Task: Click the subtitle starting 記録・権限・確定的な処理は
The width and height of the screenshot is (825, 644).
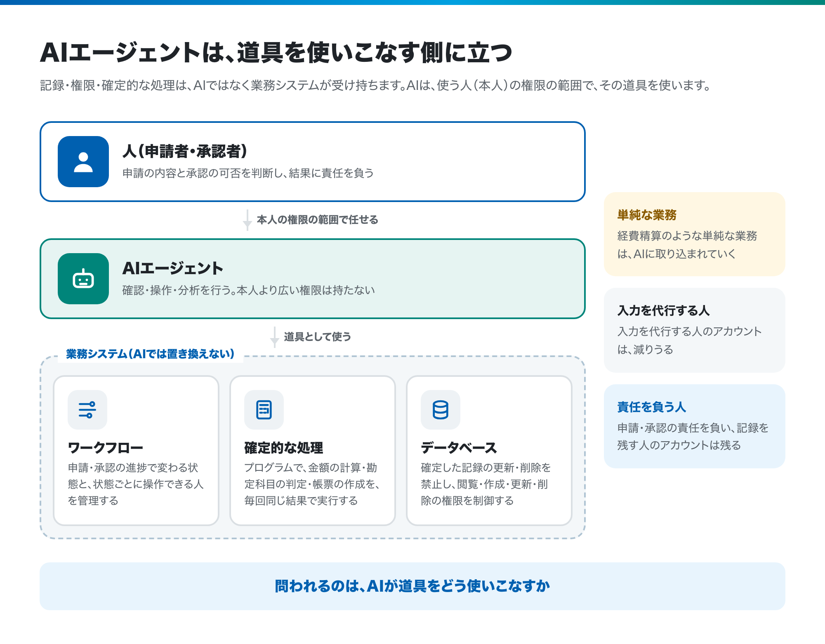Action: point(376,85)
